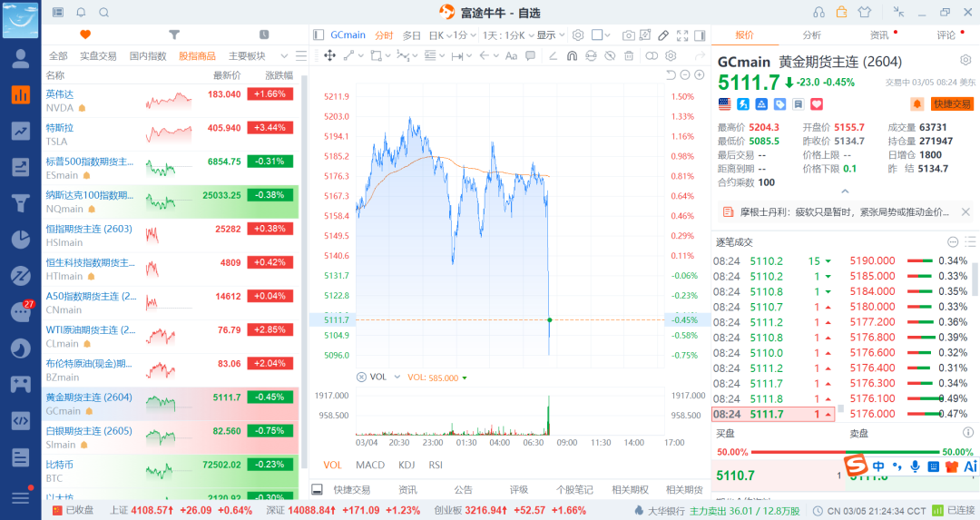Expand the VOL indicator dropdown arrow
This screenshot has width=980, height=520.
pyautogui.click(x=397, y=377)
